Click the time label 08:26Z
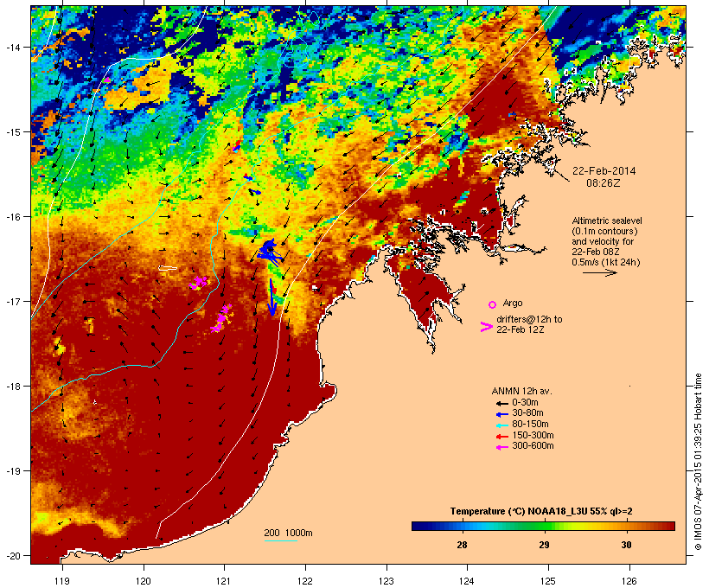 (604, 183)
